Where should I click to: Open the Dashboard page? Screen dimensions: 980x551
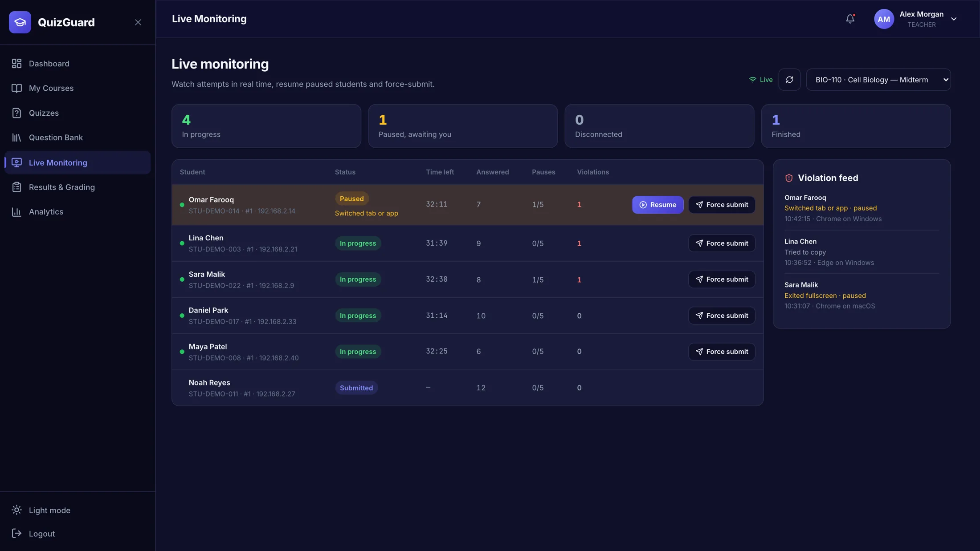point(78,64)
